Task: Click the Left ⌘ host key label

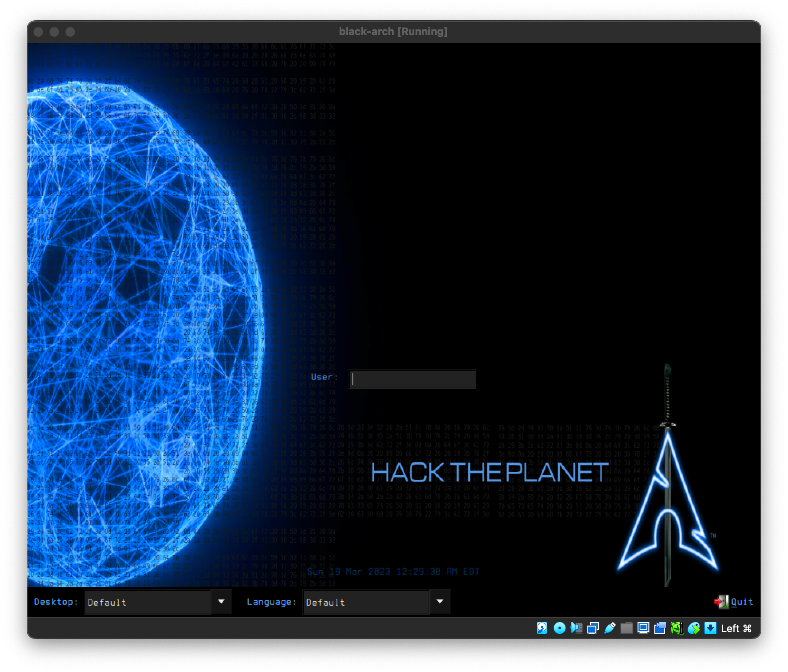Action: click(736, 629)
